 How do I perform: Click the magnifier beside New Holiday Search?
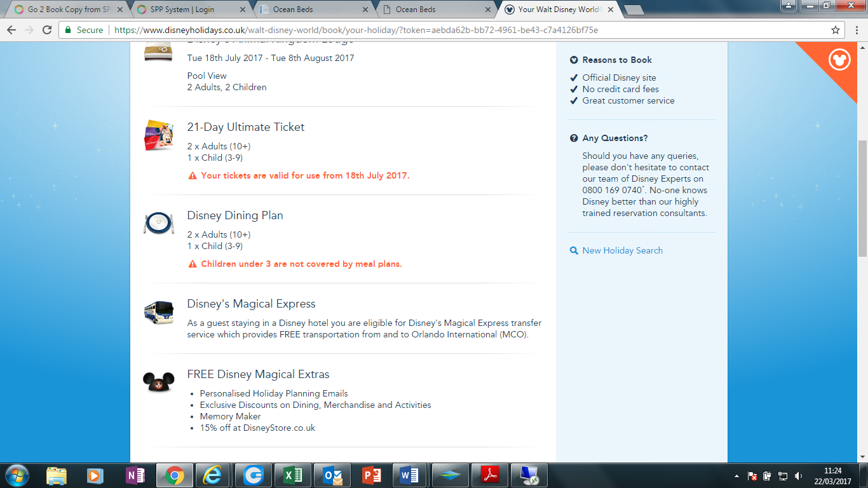click(x=574, y=250)
